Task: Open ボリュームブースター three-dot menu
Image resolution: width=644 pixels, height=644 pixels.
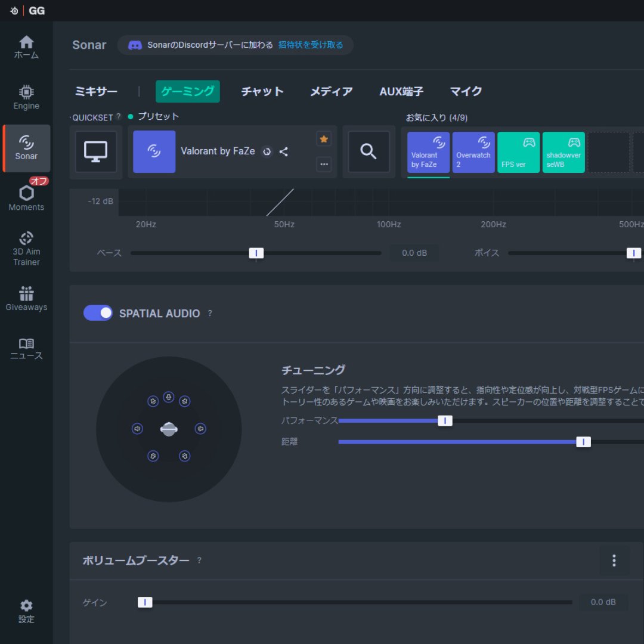Action: [x=614, y=560]
